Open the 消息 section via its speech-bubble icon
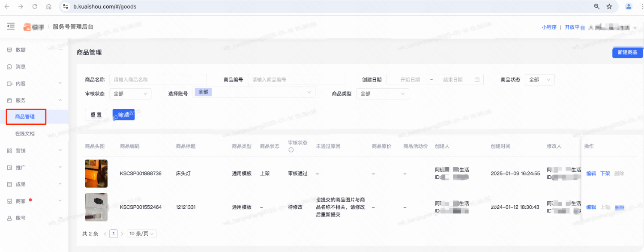 point(9,66)
